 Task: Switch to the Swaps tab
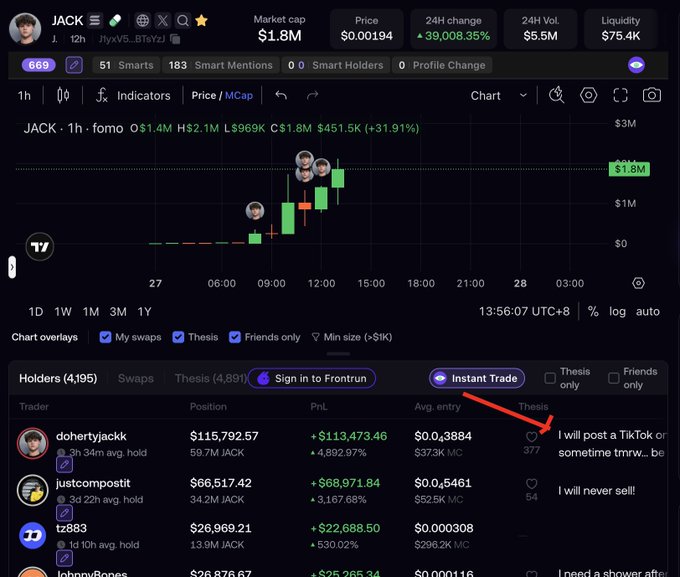pyautogui.click(x=136, y=378)
